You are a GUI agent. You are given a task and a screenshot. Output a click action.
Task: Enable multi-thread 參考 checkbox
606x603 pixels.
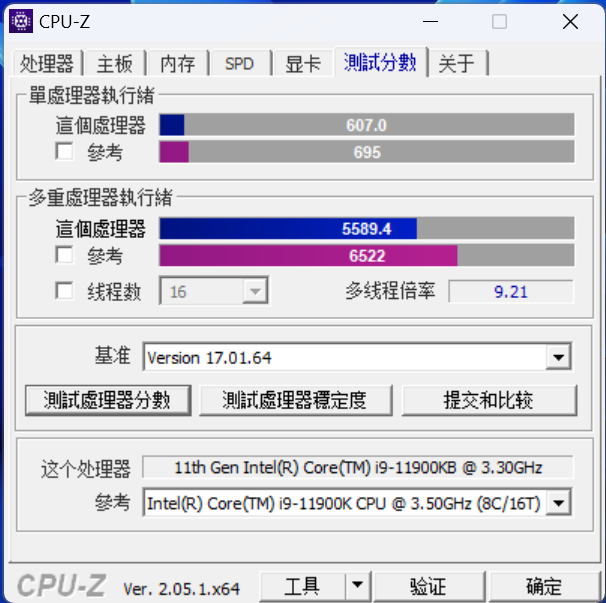click(x=64, y=255)
